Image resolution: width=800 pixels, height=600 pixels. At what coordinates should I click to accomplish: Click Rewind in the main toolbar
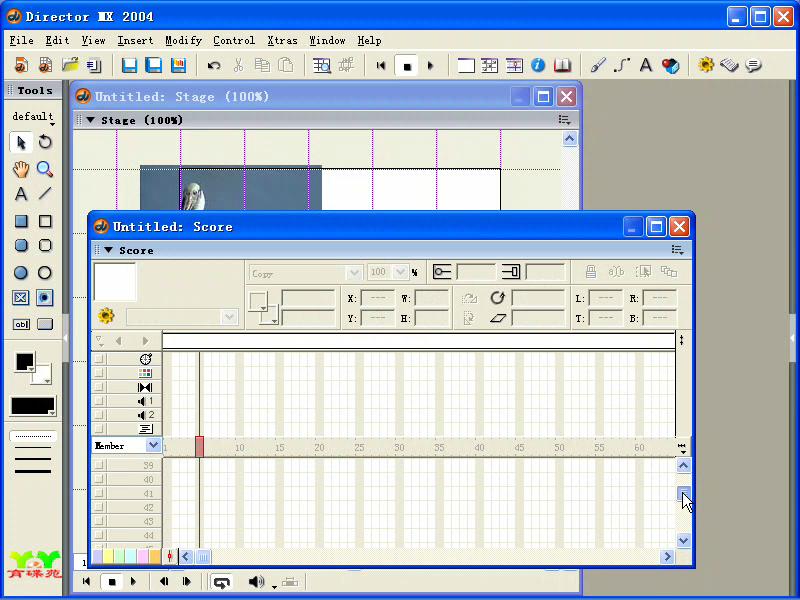(x=380, y=65)
